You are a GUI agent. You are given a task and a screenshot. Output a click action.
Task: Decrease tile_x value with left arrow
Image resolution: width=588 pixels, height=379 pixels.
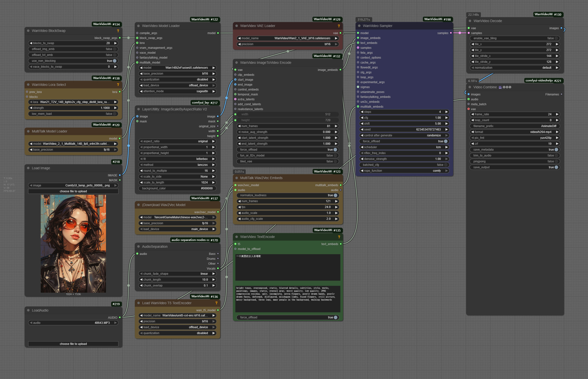tap(473, 44)
